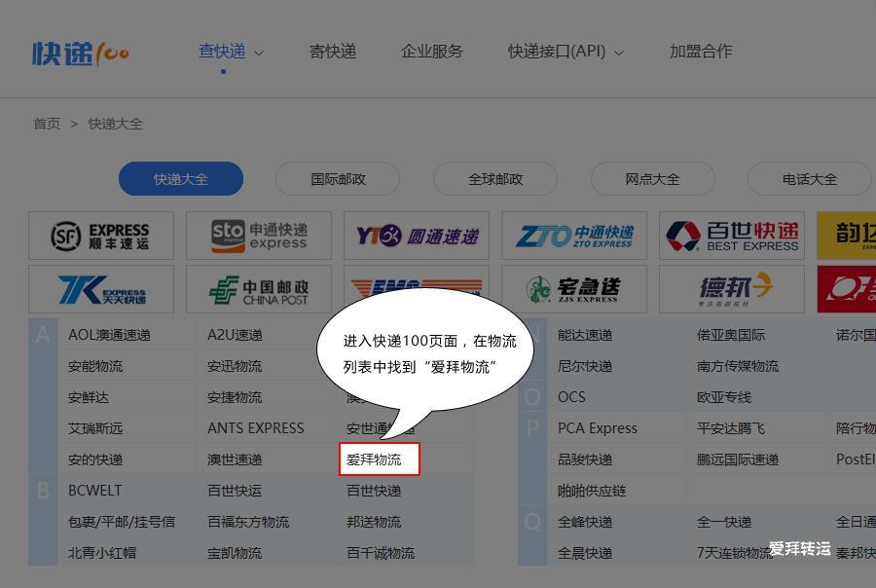Image resolution: width=876 pixels, height=588 pixels.
Task: Select 安能物流 in the courier list
Action: 95,366
